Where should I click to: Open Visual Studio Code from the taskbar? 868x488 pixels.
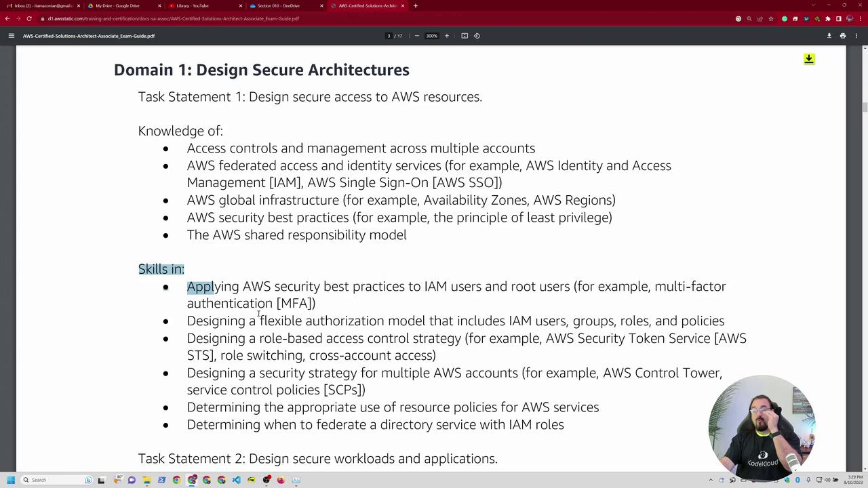point(236,480)
